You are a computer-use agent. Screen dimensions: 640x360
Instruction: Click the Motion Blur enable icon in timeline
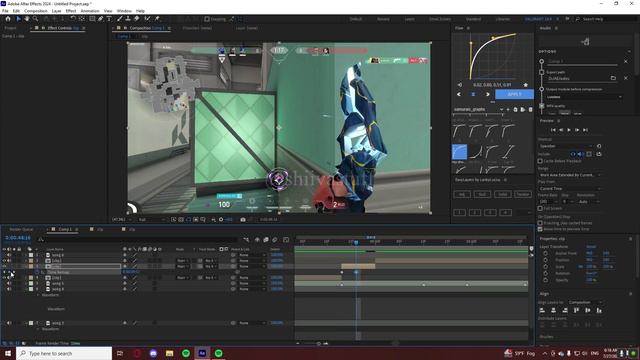(275, 240)
